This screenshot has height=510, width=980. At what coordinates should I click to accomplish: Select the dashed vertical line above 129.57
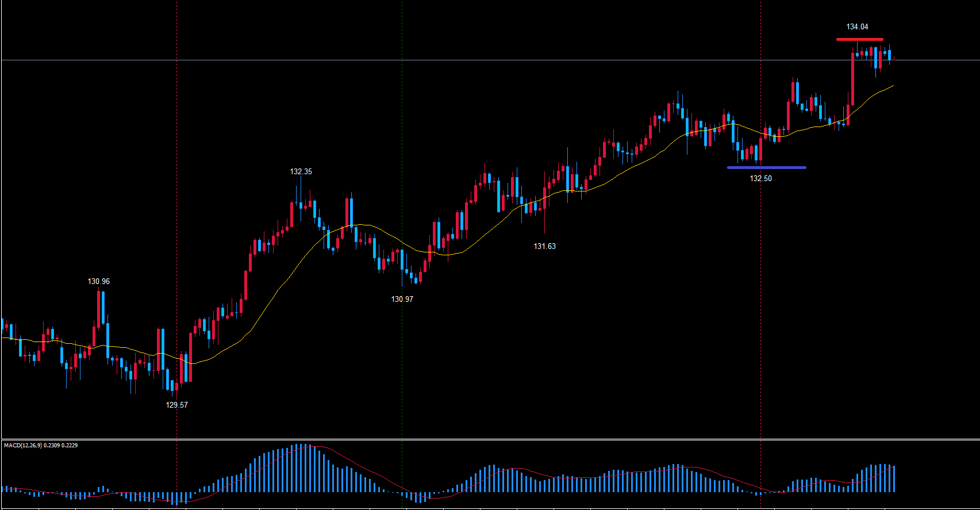pyautogui.click(x=176, y=172)
